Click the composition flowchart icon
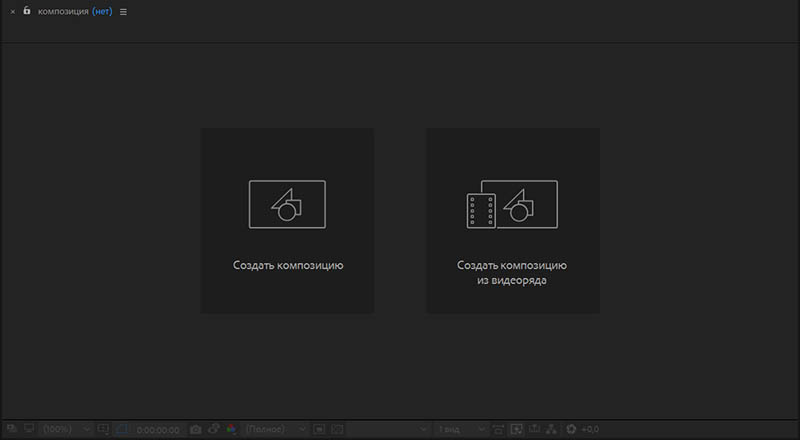The width and height of the screenshot is (800, 440). 551,429
